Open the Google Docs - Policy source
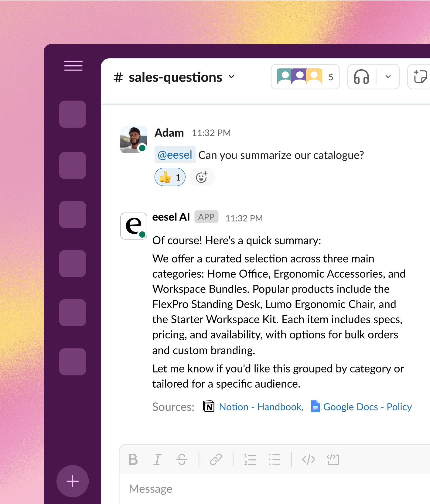This screenshot has height=504, width=430. 367,407
